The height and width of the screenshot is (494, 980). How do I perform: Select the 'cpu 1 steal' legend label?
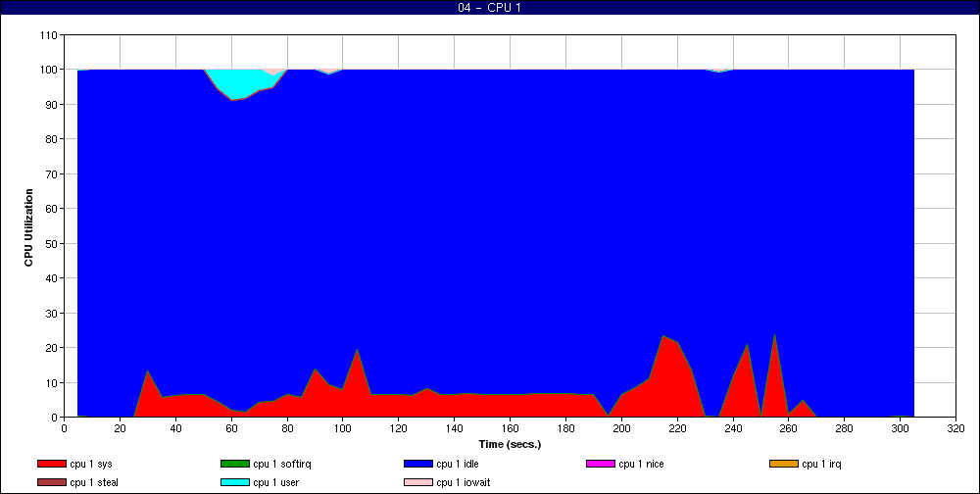click(x=94, y=483)
